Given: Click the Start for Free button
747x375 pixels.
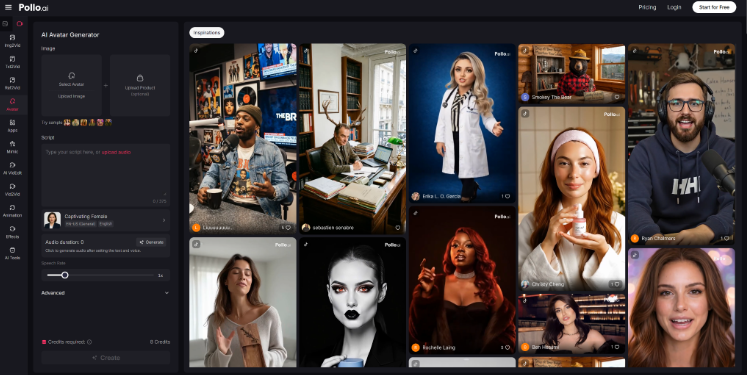Looking at the screenshot, I should click(x=714, y=7).
